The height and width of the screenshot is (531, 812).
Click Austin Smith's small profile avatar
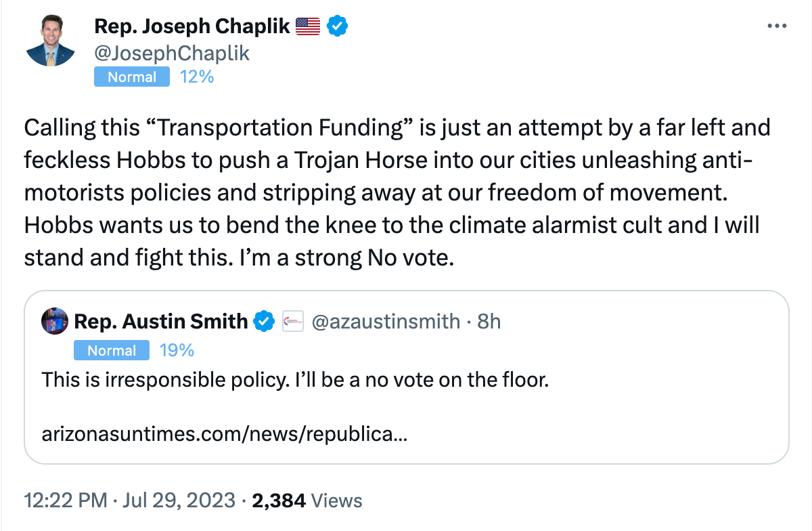[x=54, y=320]
